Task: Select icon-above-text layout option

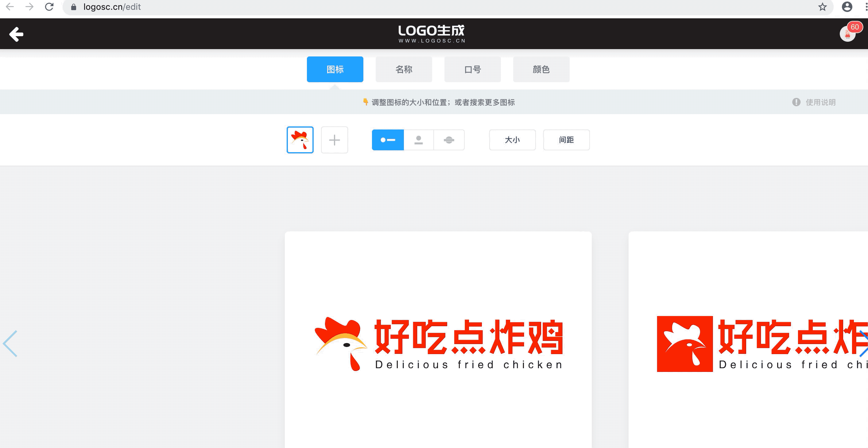Action: coord(419,140)
